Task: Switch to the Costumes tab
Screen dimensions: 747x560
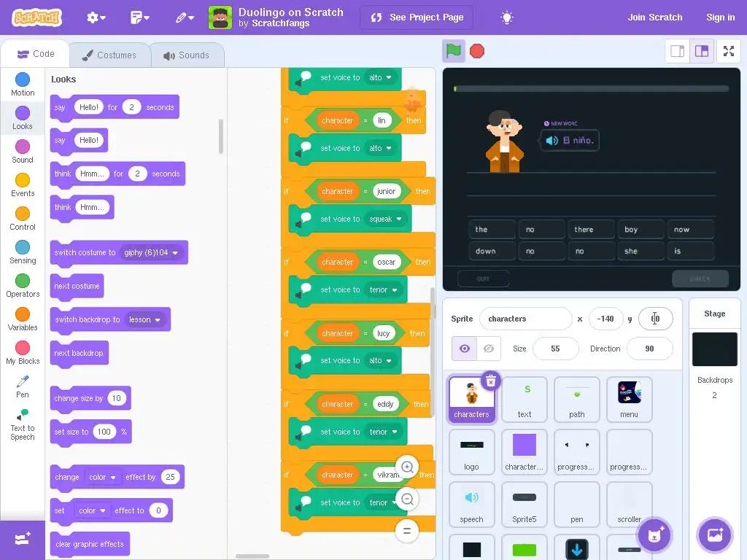Action: tap(109, 55)
